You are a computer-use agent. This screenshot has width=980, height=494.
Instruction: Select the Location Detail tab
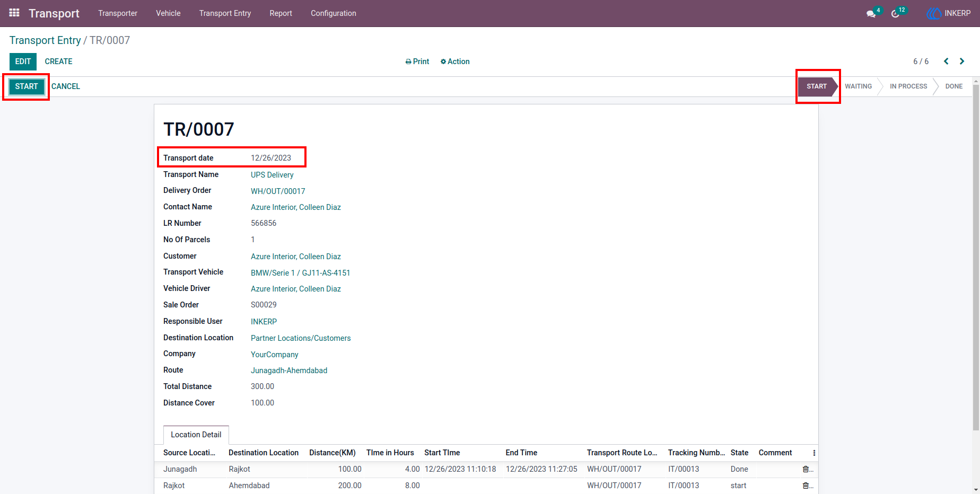[x=196, y=435]
